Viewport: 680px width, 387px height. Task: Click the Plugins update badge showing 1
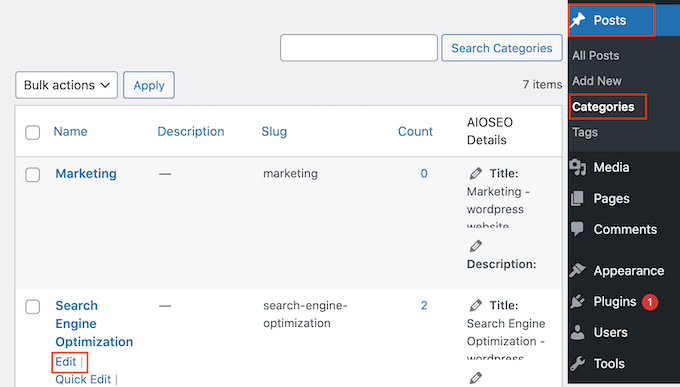point(650,302)
